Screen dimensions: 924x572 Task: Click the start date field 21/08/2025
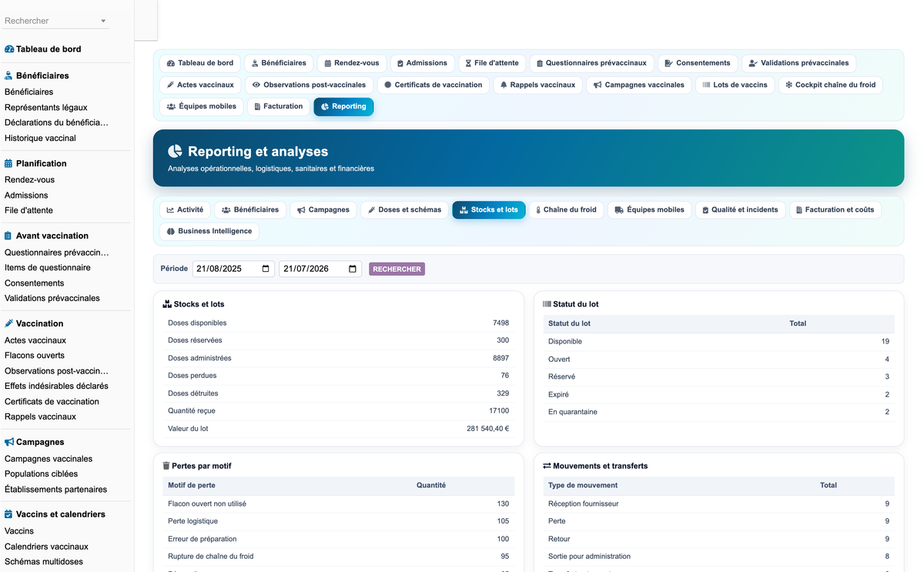[233, 269]
